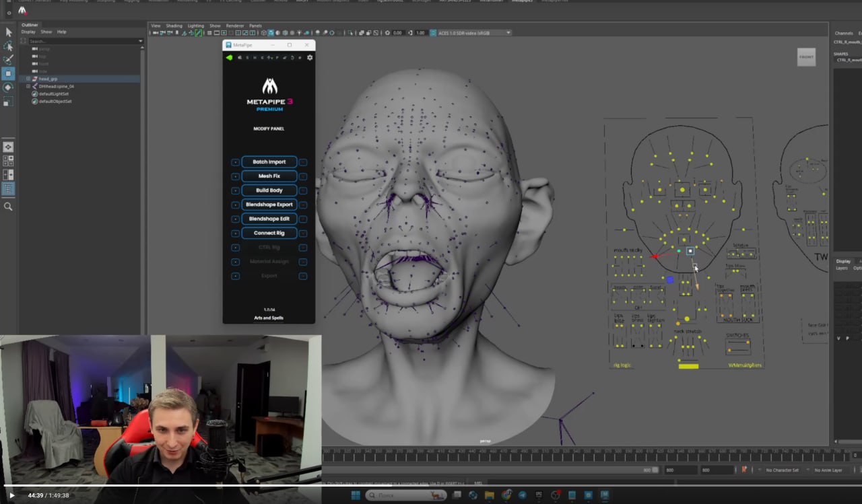Viewport: 862px width, 504px height.
Task: Click the Blendshape Export button
Action: (269, 205)
